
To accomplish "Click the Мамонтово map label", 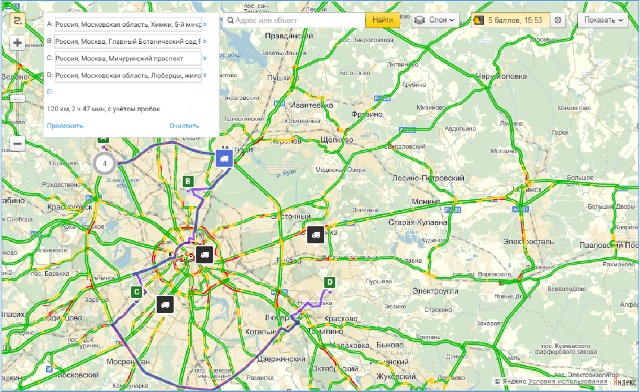I will coord(574,108).
